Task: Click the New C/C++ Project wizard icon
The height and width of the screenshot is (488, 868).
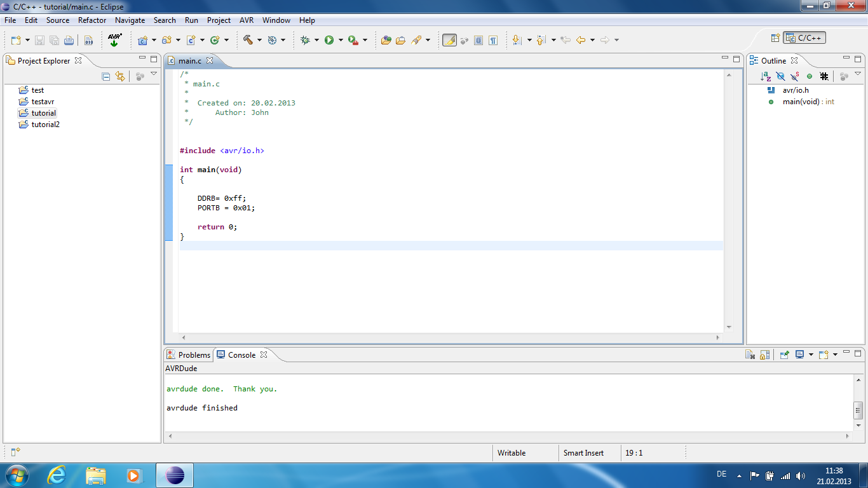Action: tap(143, 39)
